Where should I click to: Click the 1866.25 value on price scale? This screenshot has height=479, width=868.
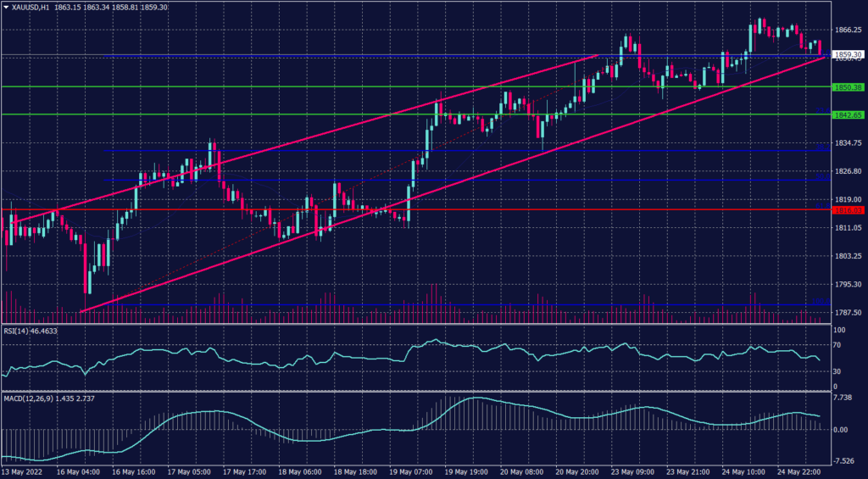[848, 30]
